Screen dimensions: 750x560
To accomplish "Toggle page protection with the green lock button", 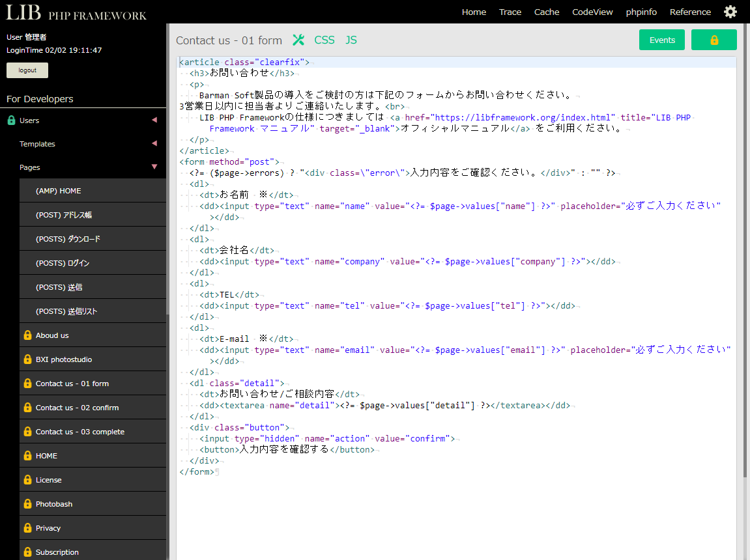I will click(x=714, y=40).
